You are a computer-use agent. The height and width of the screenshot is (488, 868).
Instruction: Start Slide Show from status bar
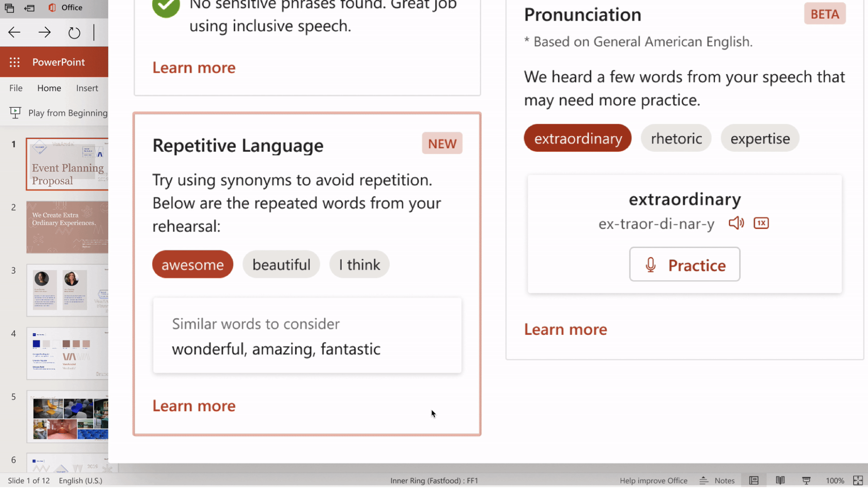806,481
